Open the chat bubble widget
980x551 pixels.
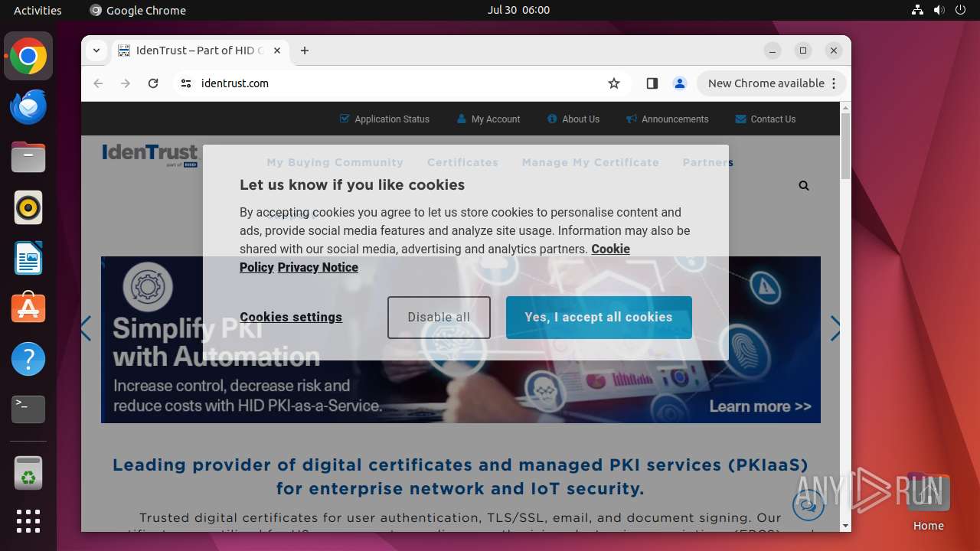808,504
